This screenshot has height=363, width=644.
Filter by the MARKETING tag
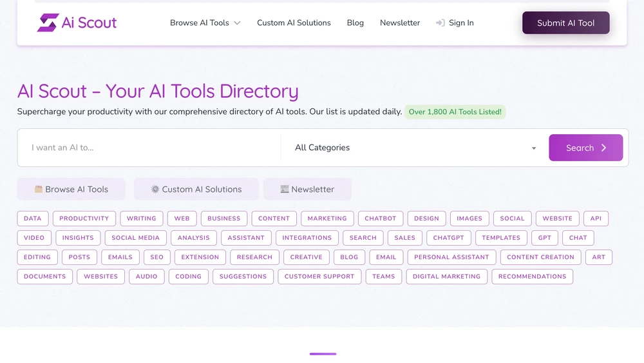click(x=327, y=219)
